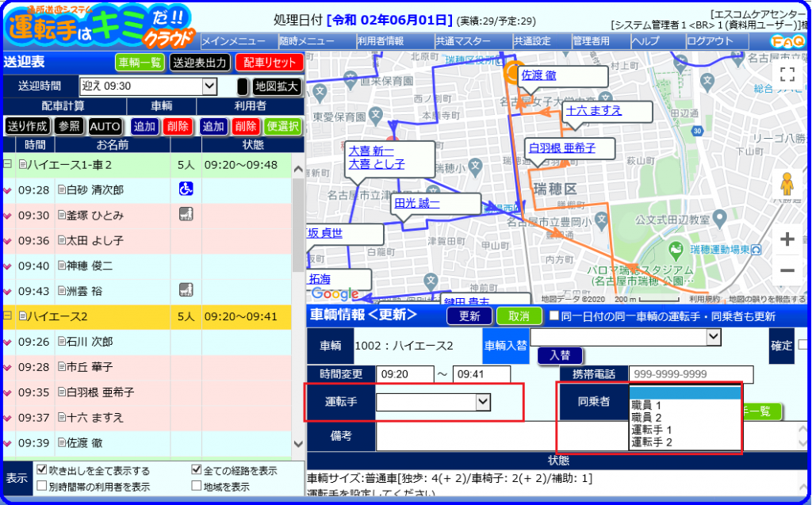Click the FAQ icon in the header

(x=787, y=41)
